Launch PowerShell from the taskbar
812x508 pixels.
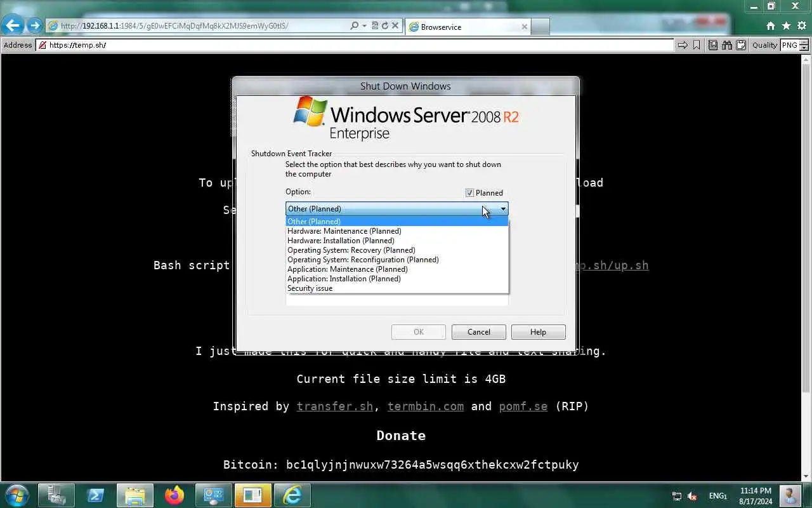pos(96,495)
